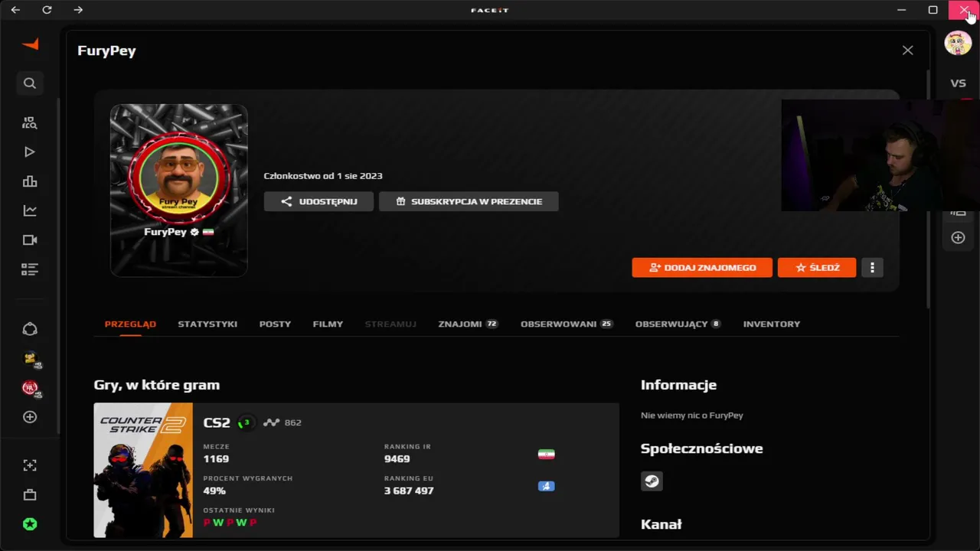Click DODAJ ZNAJOMEGO button
This screenshot has height=551, width=980.
[x=702, y=267]
